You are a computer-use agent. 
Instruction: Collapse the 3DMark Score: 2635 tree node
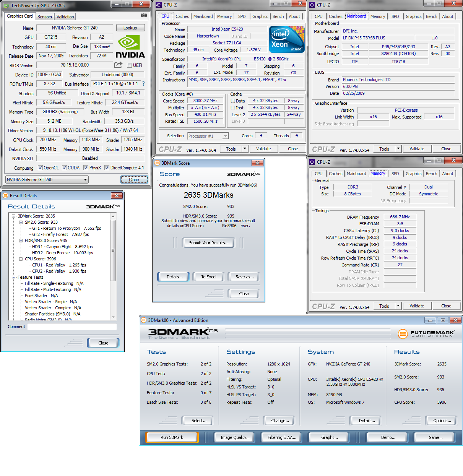(x=14, y=216)
